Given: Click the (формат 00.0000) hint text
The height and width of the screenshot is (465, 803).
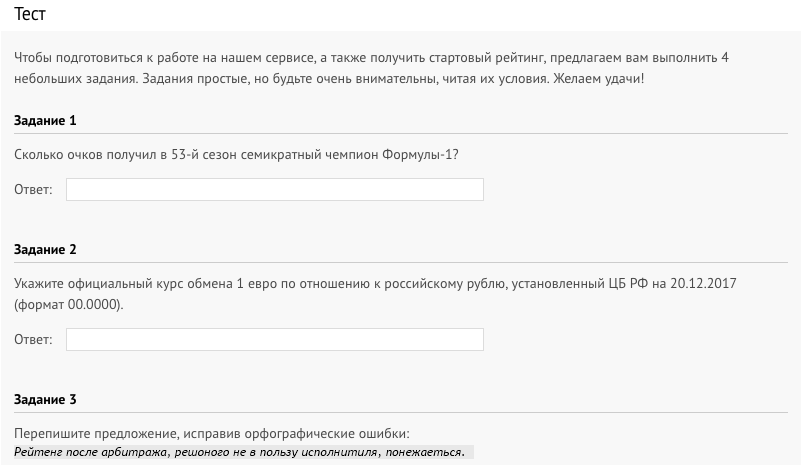Looking at the screenshot, I should [x=69, y=305].
